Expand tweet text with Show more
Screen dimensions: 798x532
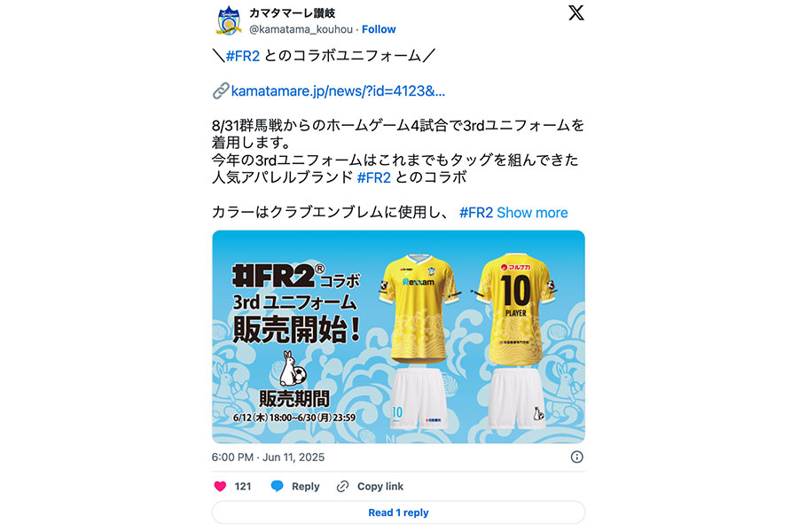532,213
